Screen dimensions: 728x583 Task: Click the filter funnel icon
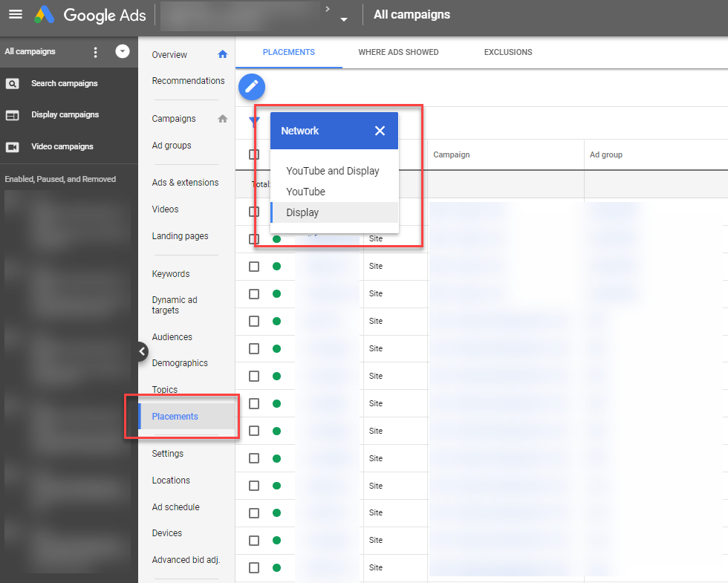click(254, 122)
